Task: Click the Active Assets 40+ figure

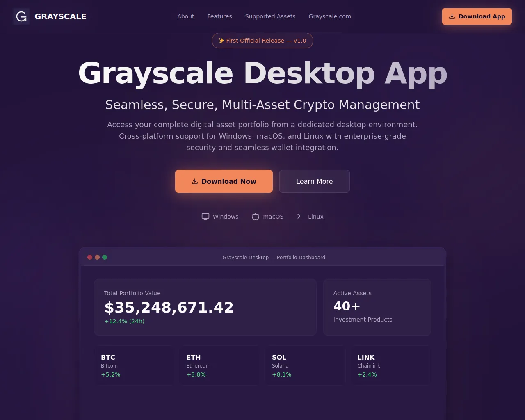Action: pyautogui.click(x=347, y=306)
